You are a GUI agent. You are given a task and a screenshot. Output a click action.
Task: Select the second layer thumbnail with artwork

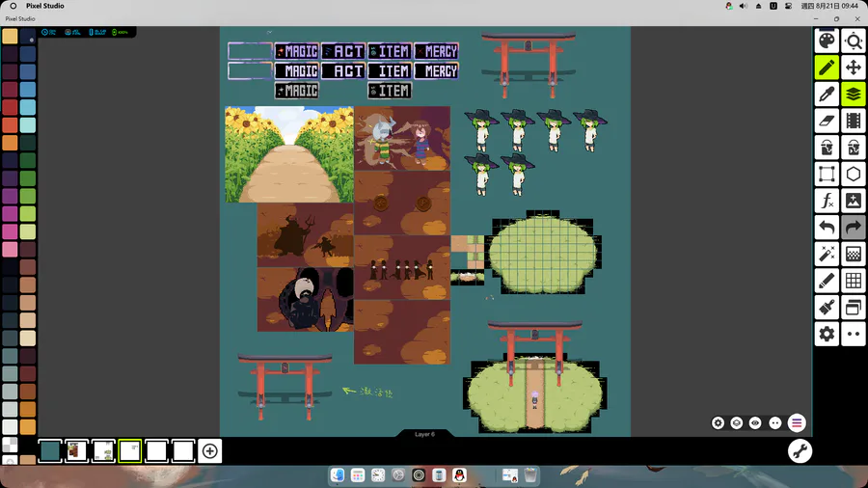pos(76,451)
